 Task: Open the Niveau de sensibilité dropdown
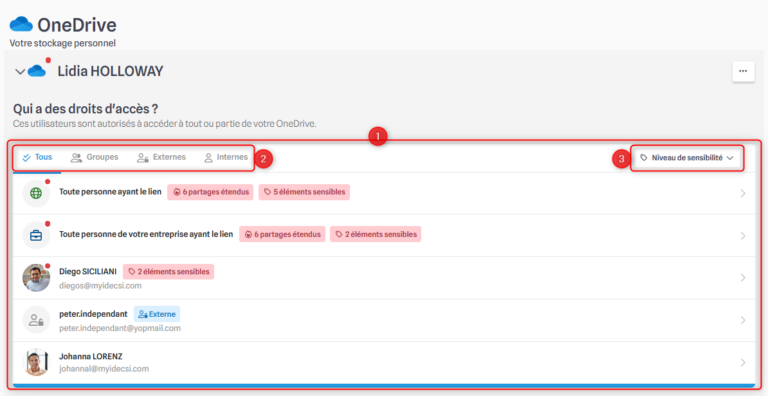[687, 158]
